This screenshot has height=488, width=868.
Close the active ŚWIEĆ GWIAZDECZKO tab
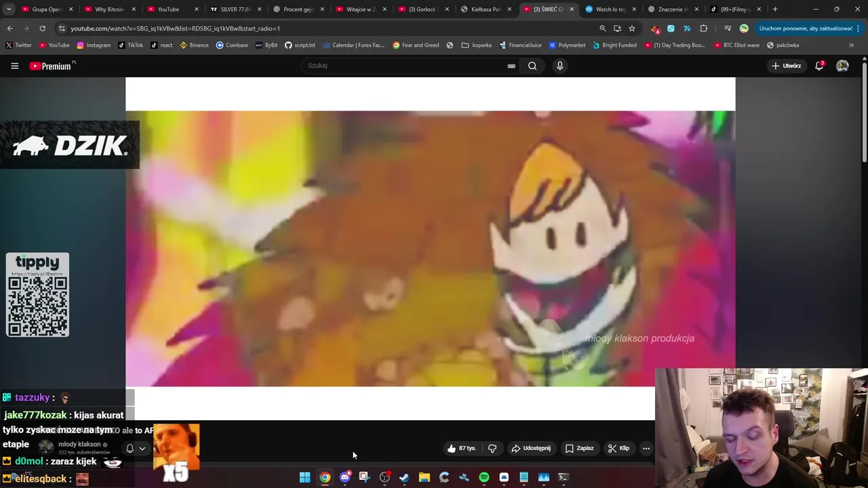(x=572, y=9)
